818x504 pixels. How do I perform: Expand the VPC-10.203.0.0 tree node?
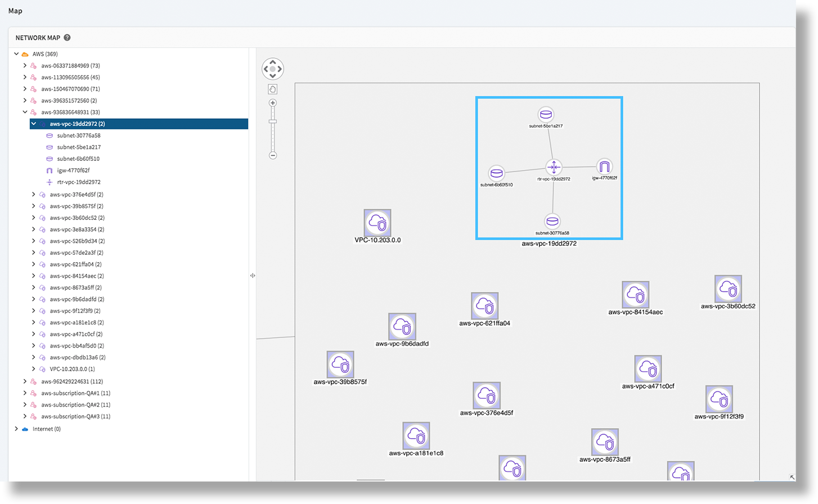[x=34, y=369]
